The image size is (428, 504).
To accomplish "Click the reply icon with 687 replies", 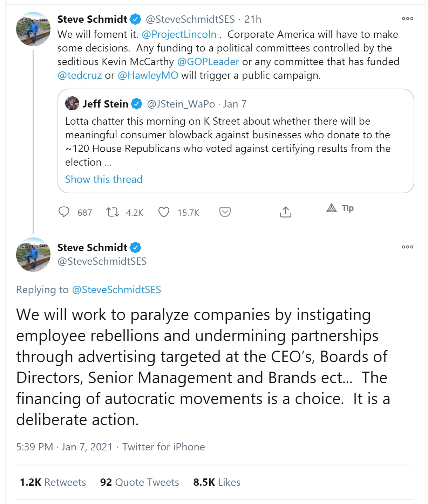I will tap(64, 212).
